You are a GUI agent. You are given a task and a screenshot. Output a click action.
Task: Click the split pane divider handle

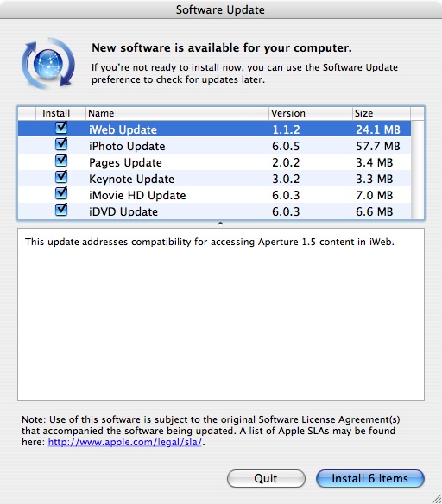pyautogui.click(x=220, y=224)
